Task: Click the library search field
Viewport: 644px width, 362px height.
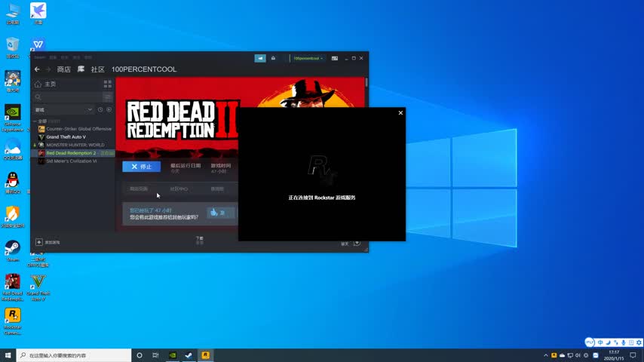Action: [67, 97]
